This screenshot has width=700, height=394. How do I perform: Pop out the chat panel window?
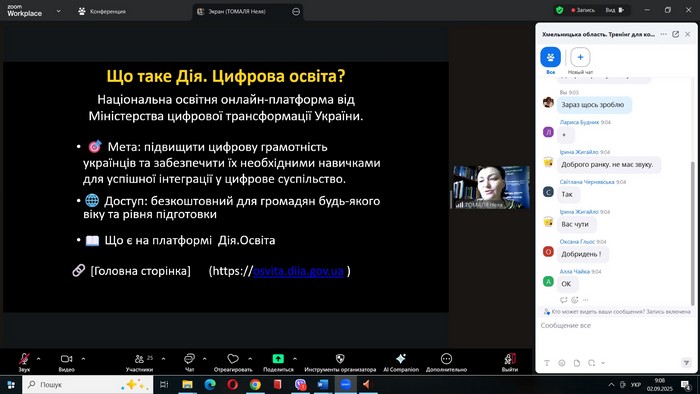pyautogui.click(x=675, y=34)
